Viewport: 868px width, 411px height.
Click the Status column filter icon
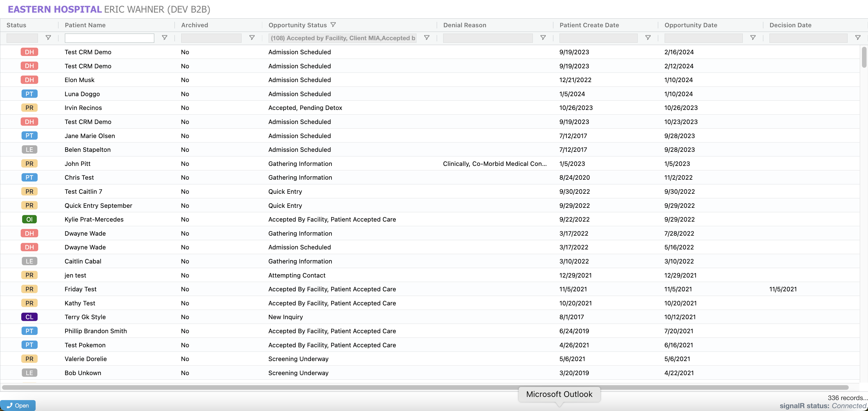click(x=48, y=38)
